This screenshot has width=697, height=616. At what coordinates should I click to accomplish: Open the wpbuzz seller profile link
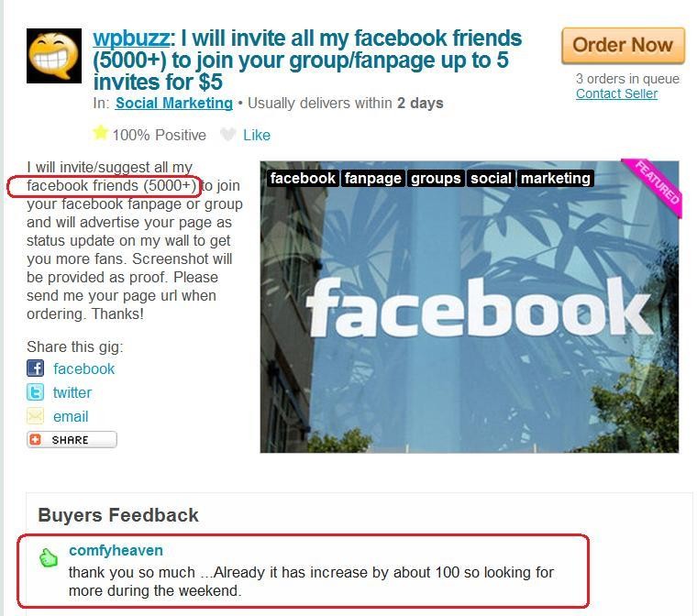click(131, 38)
